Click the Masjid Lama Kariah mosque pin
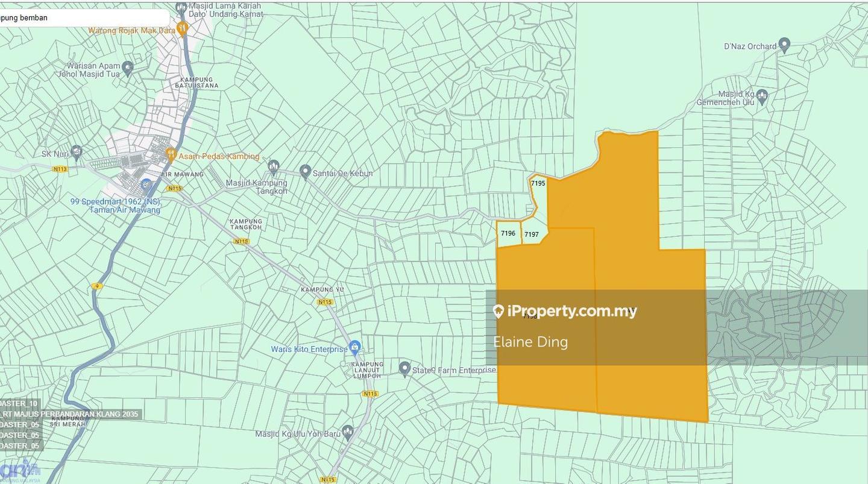Viewport: 868px width, 484px height. coord(181,8)
